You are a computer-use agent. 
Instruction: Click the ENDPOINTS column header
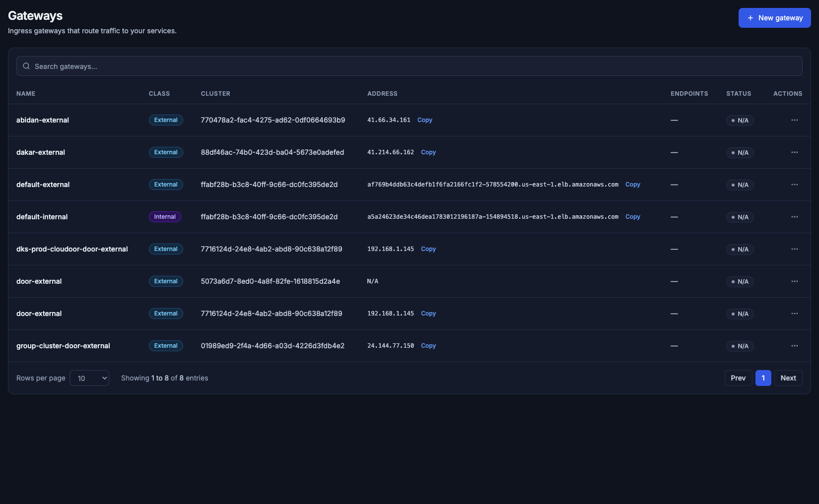click(689, 94)
